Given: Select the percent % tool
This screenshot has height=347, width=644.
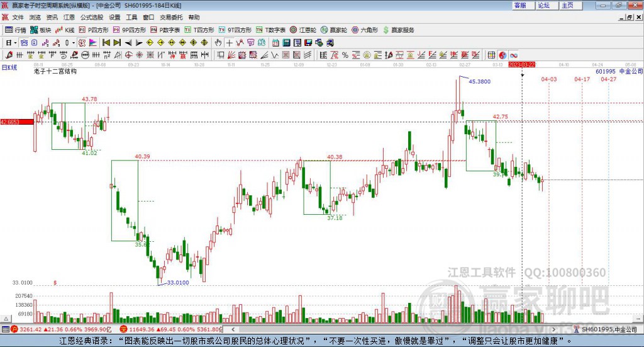Looking at the screenshot, I should pyautogui.click(x=345, y=55).
